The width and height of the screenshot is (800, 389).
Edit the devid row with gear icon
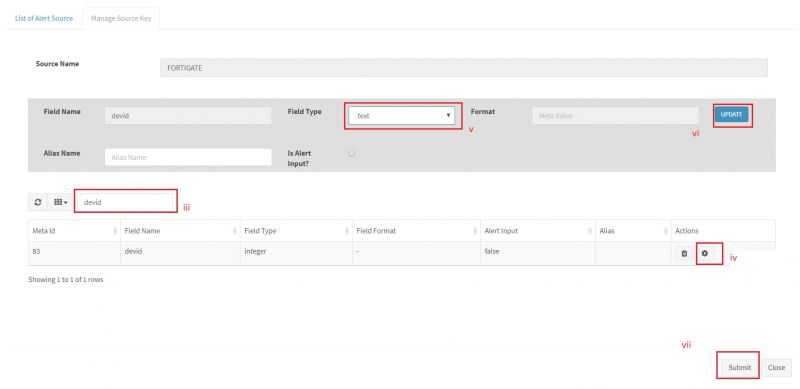(705, 253)
